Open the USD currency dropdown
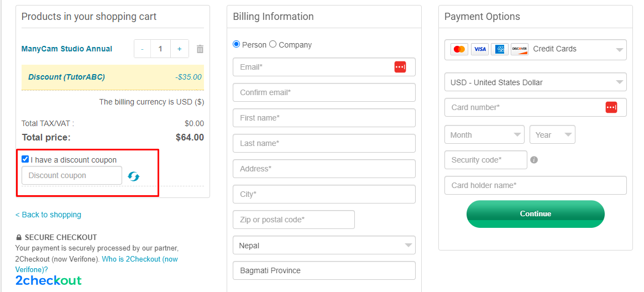 coord(536,82)
